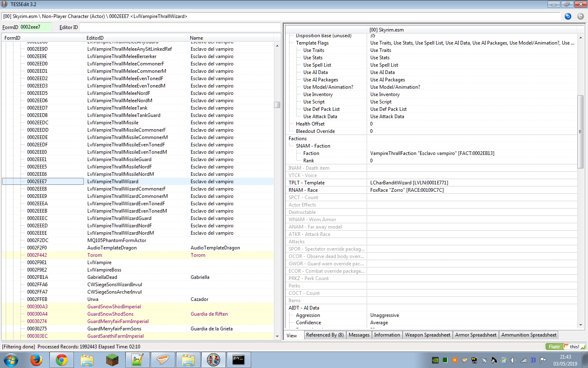The image size is (588, 368).
Task: Open the Action Center flag icon
Action: tap(543, 360)
